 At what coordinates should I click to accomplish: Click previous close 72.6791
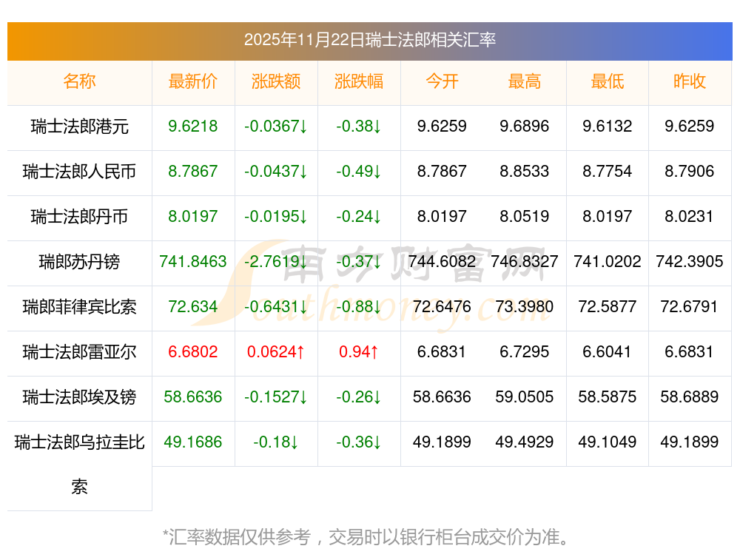click(690, 307)
